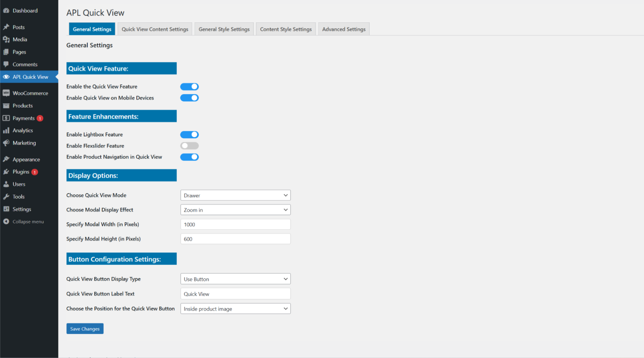
Task: Open the Choose Quick View Mode dropdown
Action: point(235,195)
